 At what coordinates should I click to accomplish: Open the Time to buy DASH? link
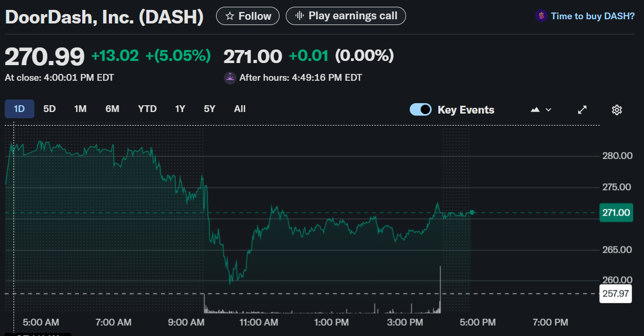pos(592,16)
